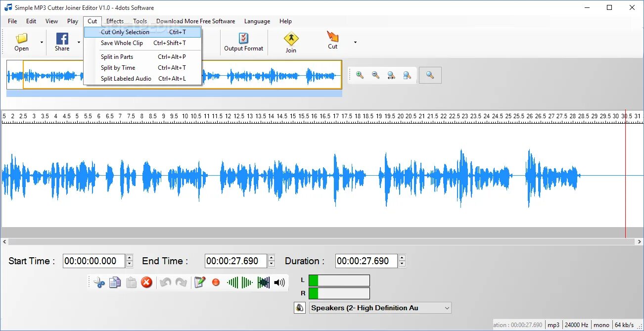Click the speaker device icon beside dropdown
Viewport: 644px width, 331px height.
(x=299, y=308)
